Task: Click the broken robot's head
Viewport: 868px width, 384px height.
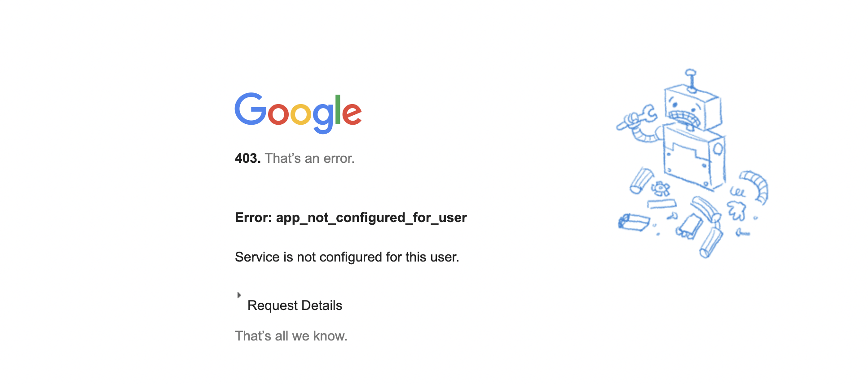Action: [x=692, y=108]
